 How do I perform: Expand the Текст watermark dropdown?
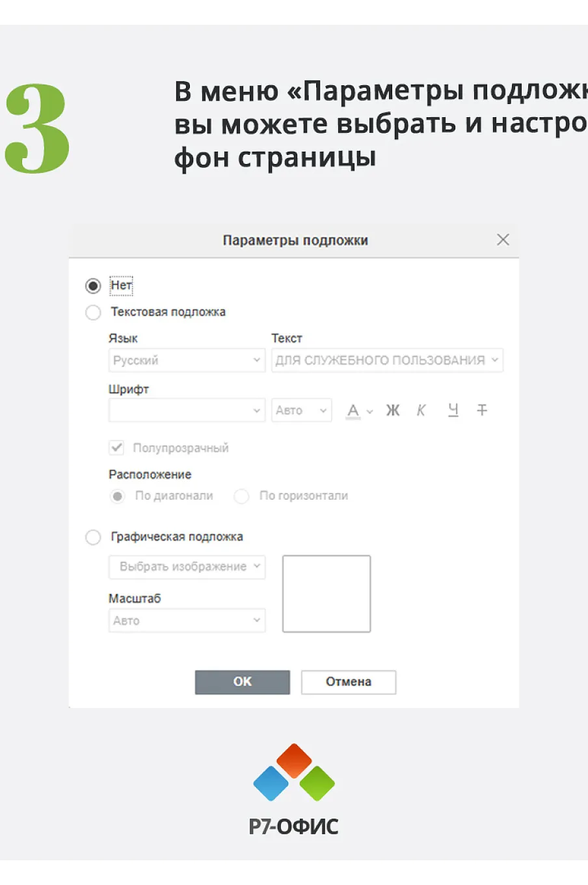(x=387, y=360)
